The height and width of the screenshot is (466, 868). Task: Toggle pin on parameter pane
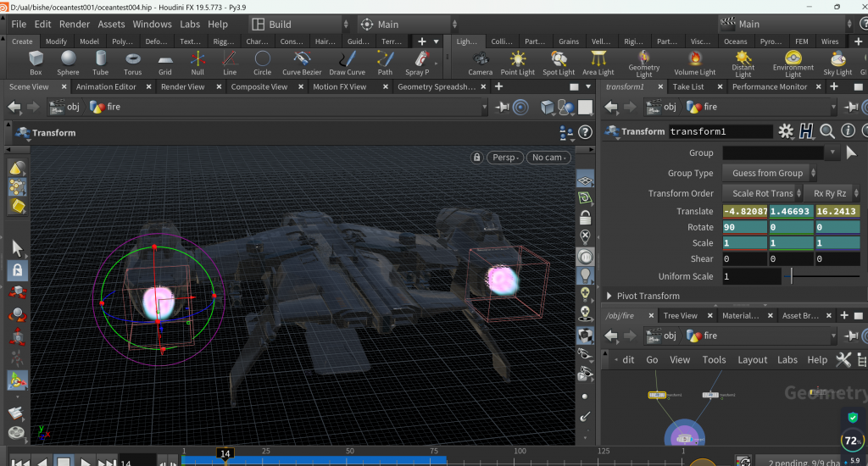click(851, 107)
